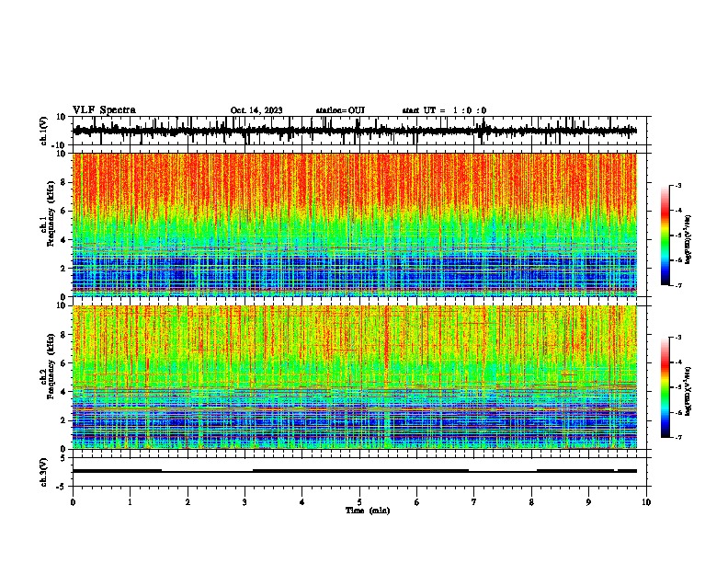The width and height of the screenshot is (728, 563).
Task: Click the ch.1 spectrogram color bar
Action: 665,236
